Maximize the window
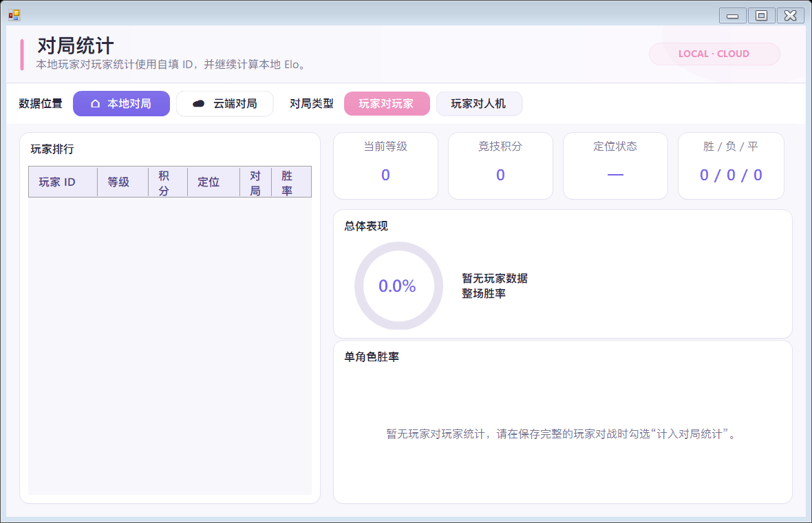Viewport: 812px width, 523px height. click(761, 16)
